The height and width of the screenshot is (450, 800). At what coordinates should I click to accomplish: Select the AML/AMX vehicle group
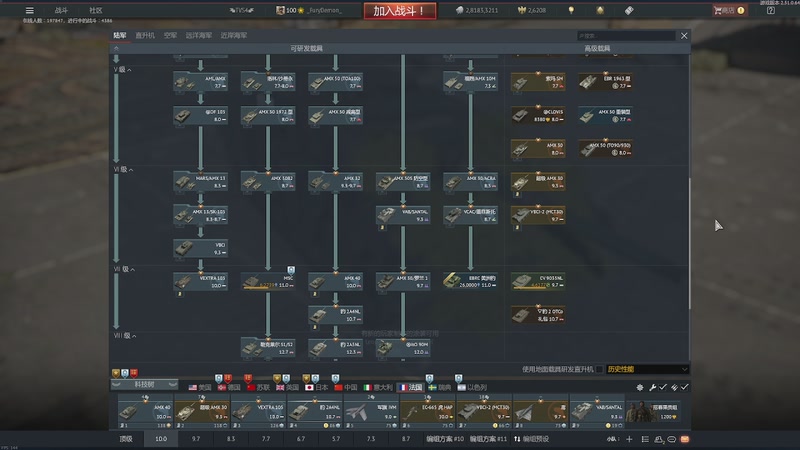[x=201, y=82]
